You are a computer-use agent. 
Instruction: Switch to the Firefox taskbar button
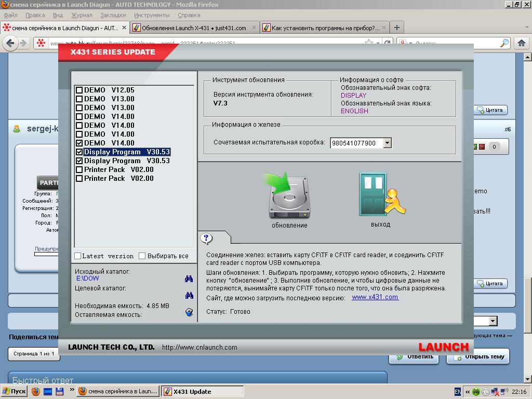(118, 392)
